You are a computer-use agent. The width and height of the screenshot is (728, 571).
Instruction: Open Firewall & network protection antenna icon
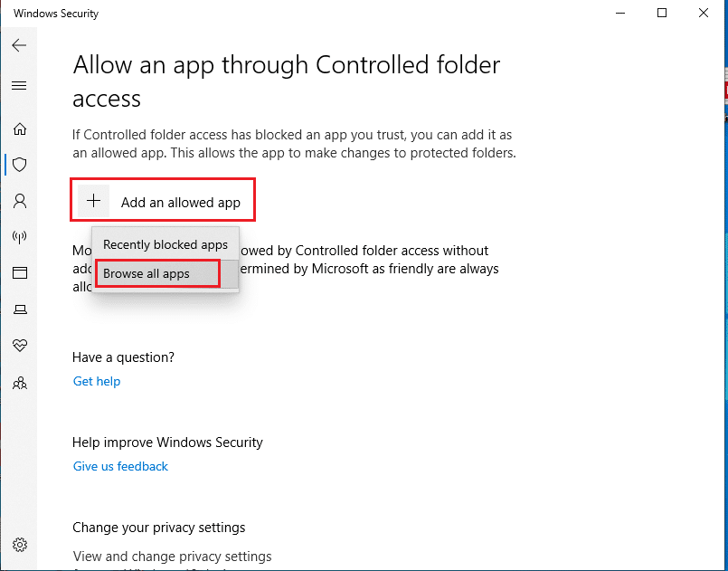point(20,237)
